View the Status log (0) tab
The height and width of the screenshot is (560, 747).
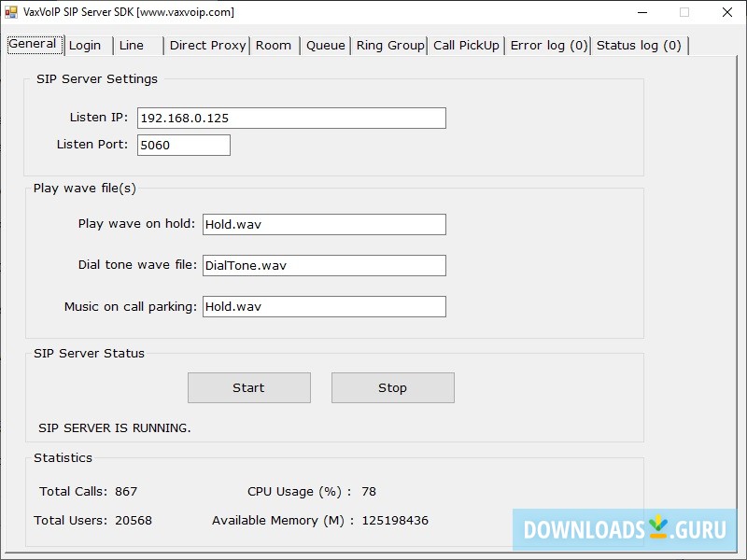point(640,46)
